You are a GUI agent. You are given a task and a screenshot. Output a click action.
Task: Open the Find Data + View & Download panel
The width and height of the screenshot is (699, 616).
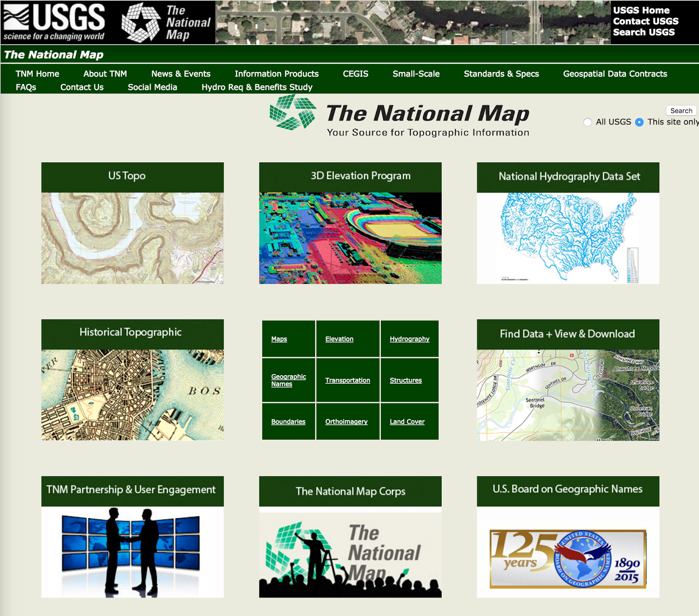[x=568, y=393]
